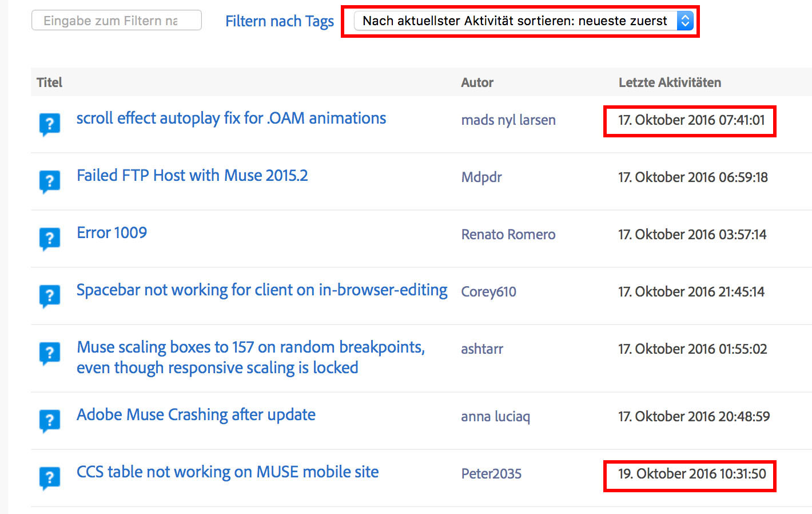Open Filtern nach Tags link
The image size is (812, 514).
(x=279, y=21)
